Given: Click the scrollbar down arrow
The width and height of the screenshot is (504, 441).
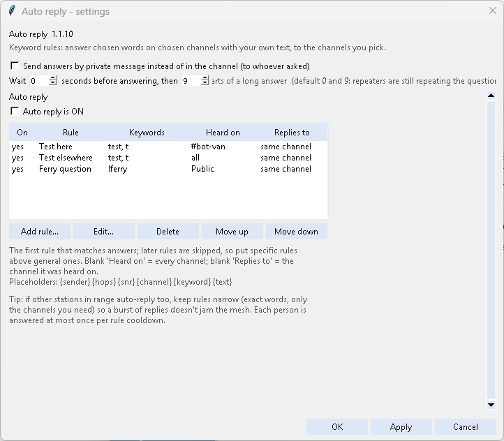Looking at the screenshot, I should coord(491,405).
